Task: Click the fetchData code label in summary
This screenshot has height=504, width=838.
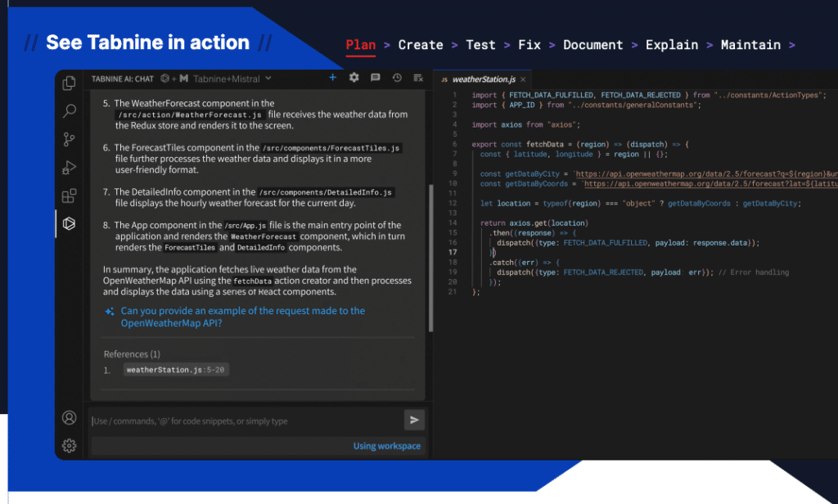Action: point(252,281)
